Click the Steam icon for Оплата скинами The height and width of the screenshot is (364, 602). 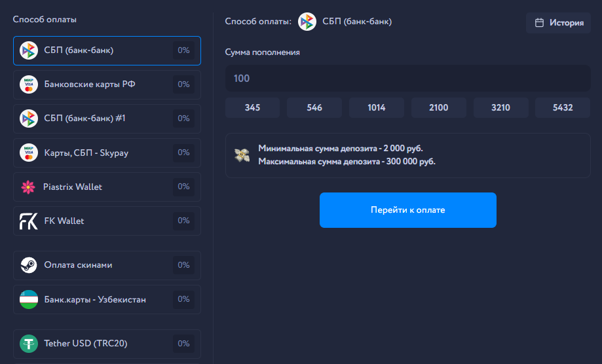(29, 265)
